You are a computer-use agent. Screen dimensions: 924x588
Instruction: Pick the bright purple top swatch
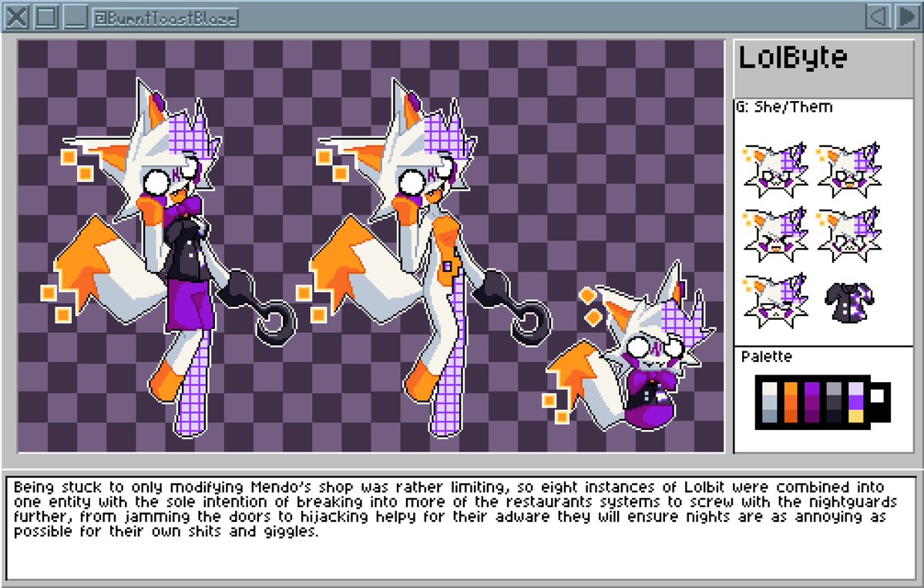[x=812, y=389]
